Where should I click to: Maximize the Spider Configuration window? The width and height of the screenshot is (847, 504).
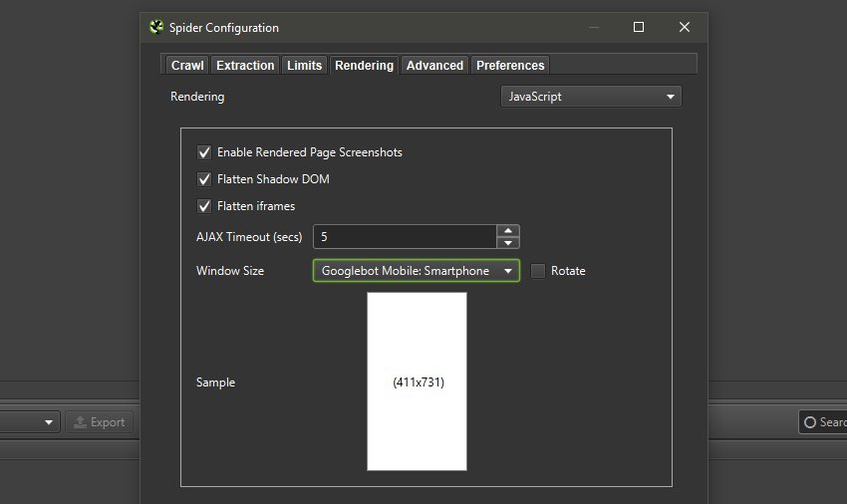639,27
